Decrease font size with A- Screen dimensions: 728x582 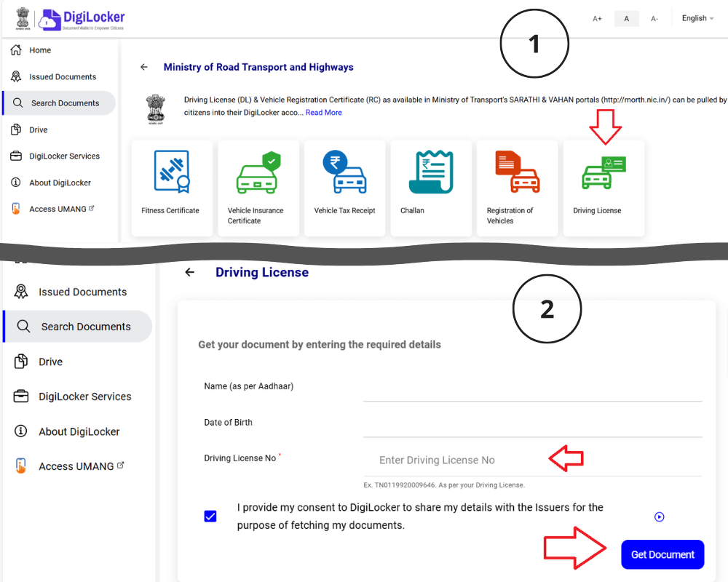click(x=654, y=19)
